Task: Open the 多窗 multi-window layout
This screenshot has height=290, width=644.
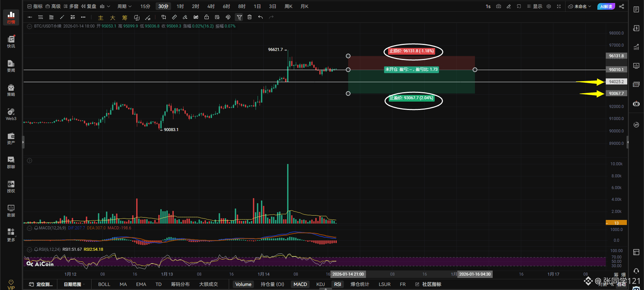Action: coord(71,6)
